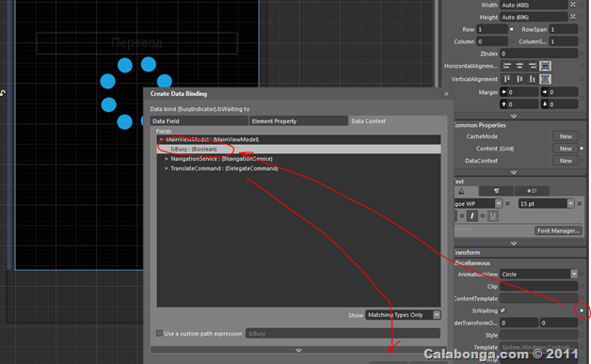Viewport: 591px width, 364px height.
Task: Expand the Transform section header
Action: (519, 252)
